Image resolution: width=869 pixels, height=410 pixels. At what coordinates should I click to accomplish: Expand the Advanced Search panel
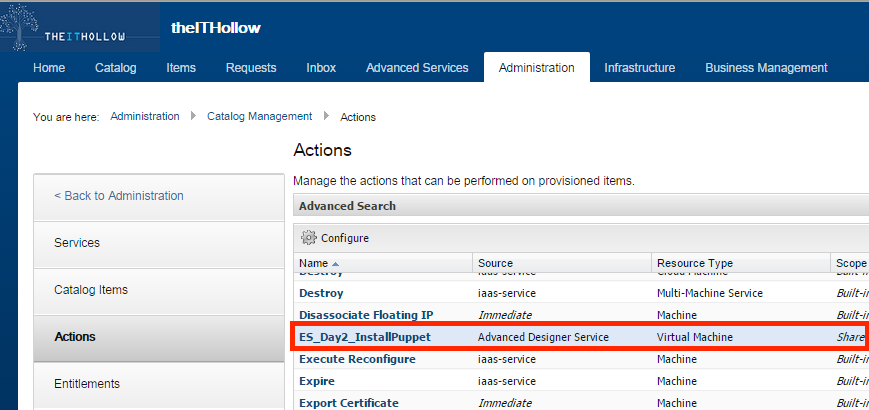pyautogui.click(x=347, y=206)
